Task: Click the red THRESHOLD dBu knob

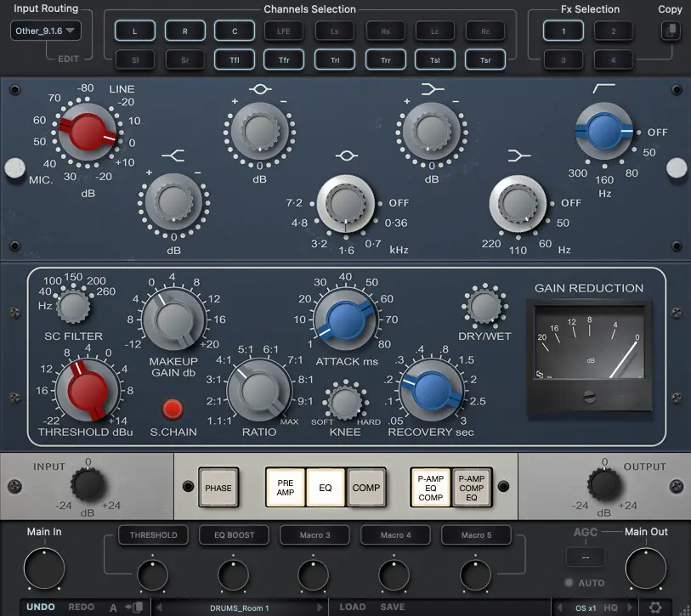Action: click(x=88, y=390)
